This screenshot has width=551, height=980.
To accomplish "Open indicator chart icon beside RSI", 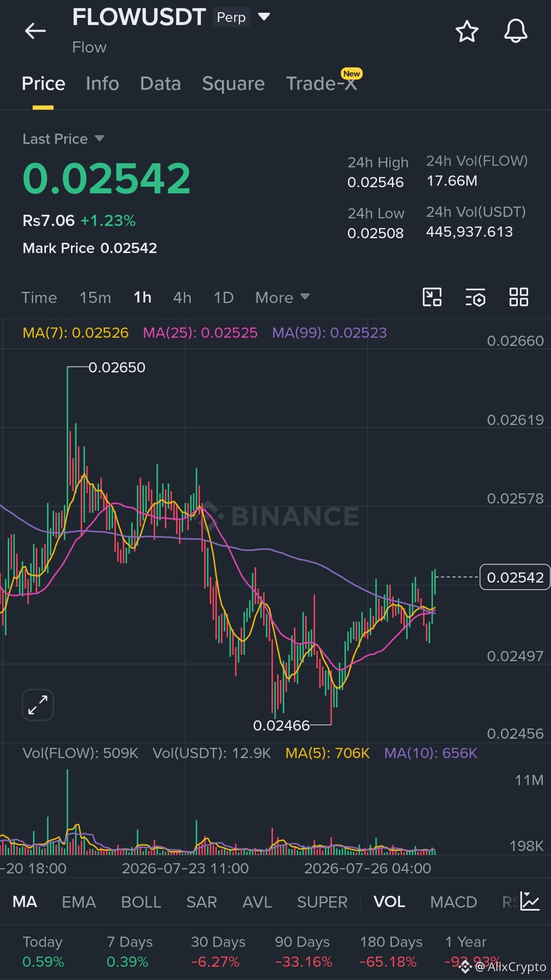I will pos(530,901).
